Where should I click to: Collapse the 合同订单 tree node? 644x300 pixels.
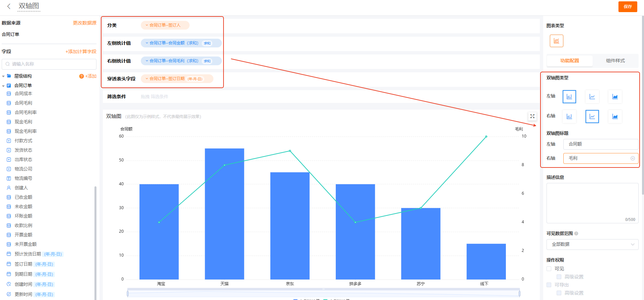click(x=3, y=86)
